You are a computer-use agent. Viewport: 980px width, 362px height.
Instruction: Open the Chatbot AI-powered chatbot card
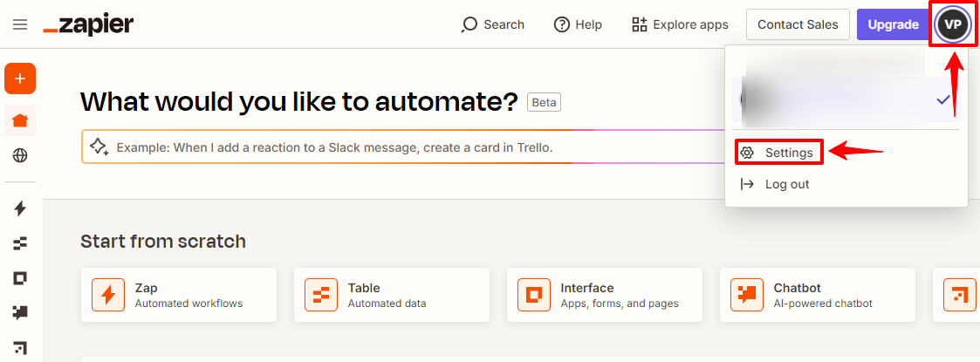point(818,295)
